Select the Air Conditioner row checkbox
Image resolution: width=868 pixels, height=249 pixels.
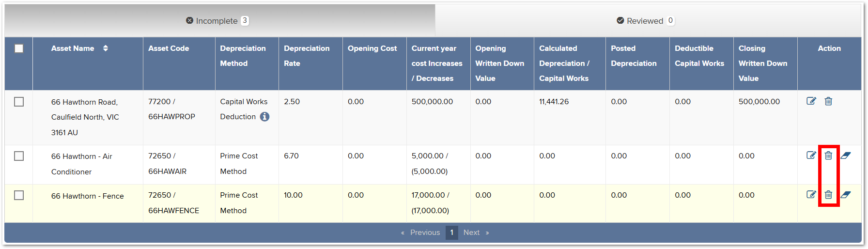19,156
